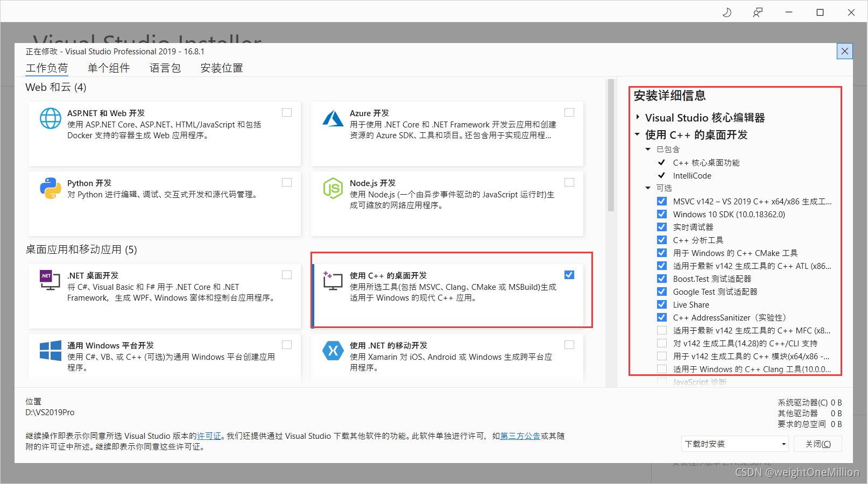Click 桌面应用和移动应用 (5) section heading
This screenshot has height=484, width=868.
[x=81, y=250]
